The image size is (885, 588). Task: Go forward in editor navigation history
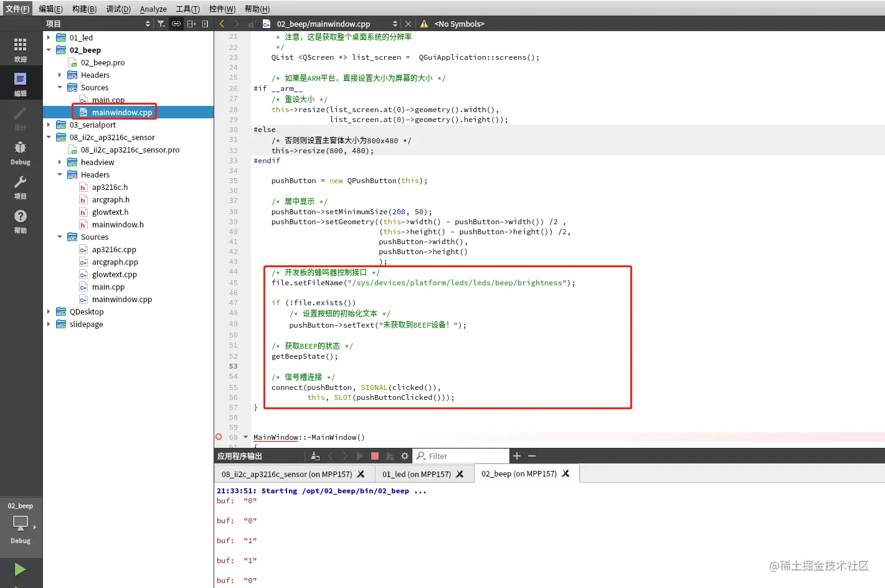point(237,24)
